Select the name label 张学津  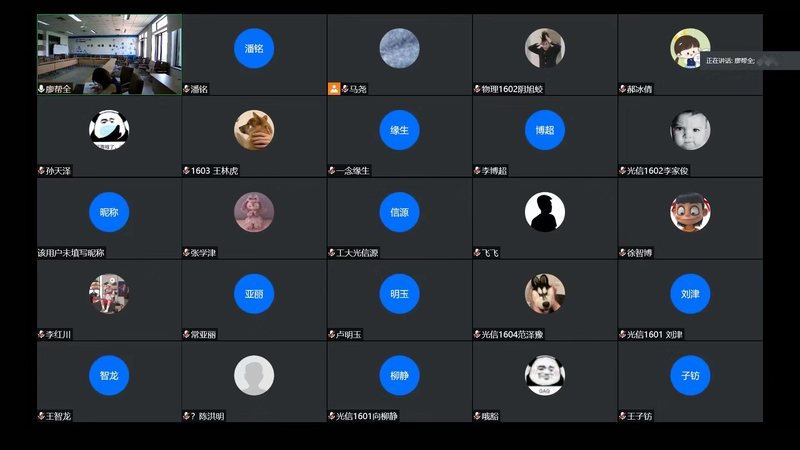(x=203, y=253)
